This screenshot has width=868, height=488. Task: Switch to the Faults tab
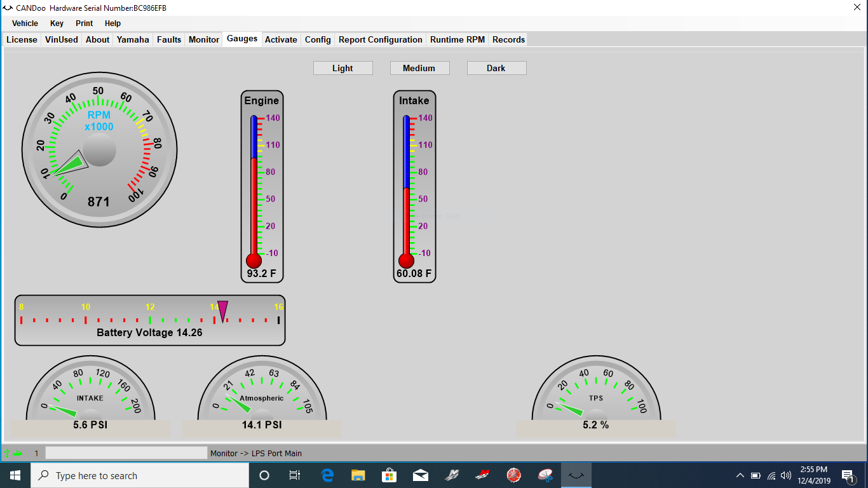[169, 39]
